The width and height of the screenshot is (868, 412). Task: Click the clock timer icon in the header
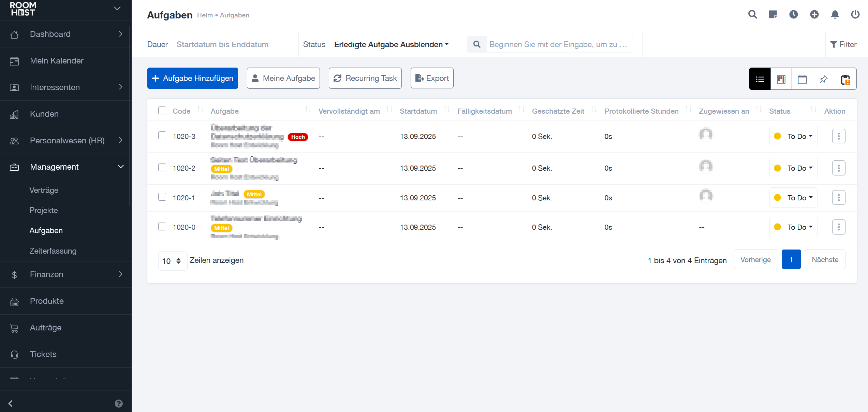[x=793, y=14]
